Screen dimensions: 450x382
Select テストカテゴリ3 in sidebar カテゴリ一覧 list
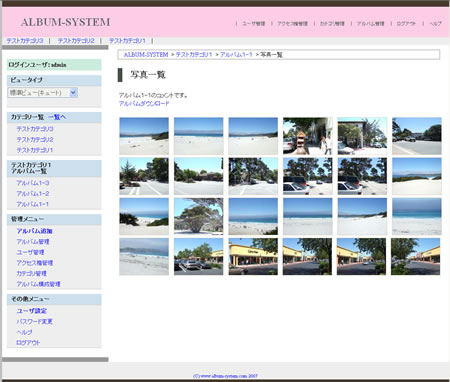[35, 129]
